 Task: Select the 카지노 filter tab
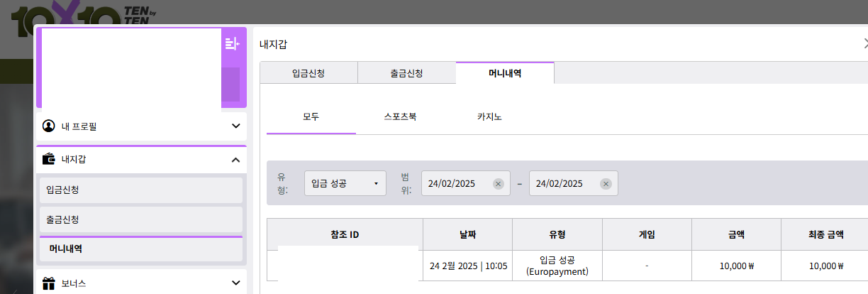point(489,116)
